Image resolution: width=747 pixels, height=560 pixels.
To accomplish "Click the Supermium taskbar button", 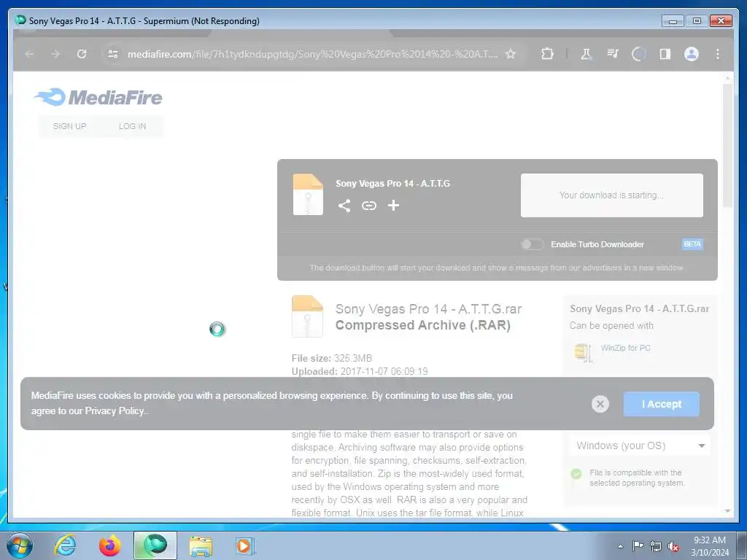I will 155,545.
